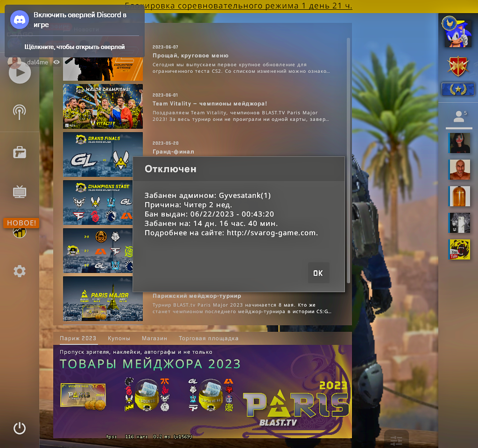Click the Discord logo in overlay notification
Image resolution: width=478 pixels, height=448 pixels.
(20, 20)
